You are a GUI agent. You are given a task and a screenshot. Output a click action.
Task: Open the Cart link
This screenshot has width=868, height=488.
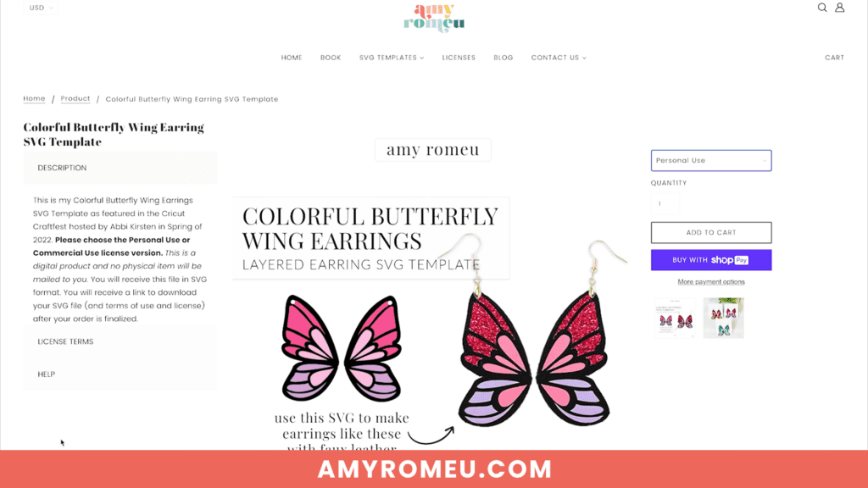pos(834,58)
